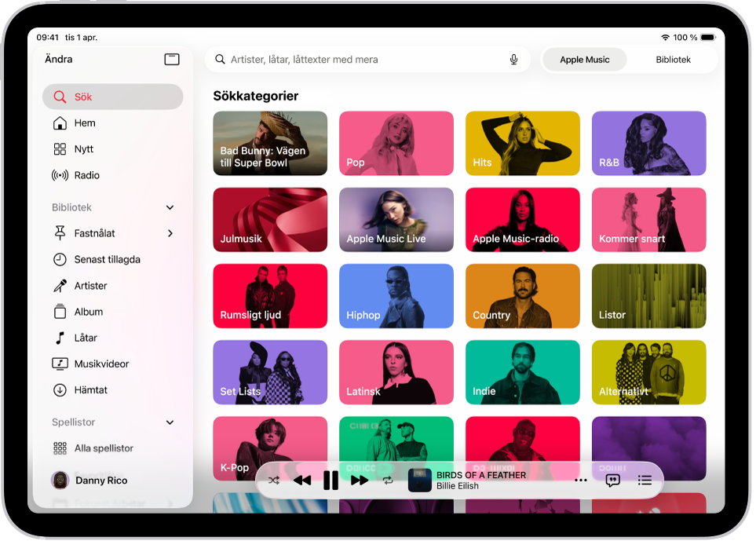Open Radio via the broadcast icon

pos(60,175)
